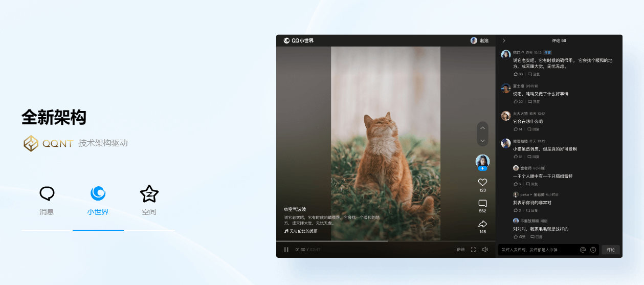
Task: Open peko's small avatar
Action: point(516,194)
